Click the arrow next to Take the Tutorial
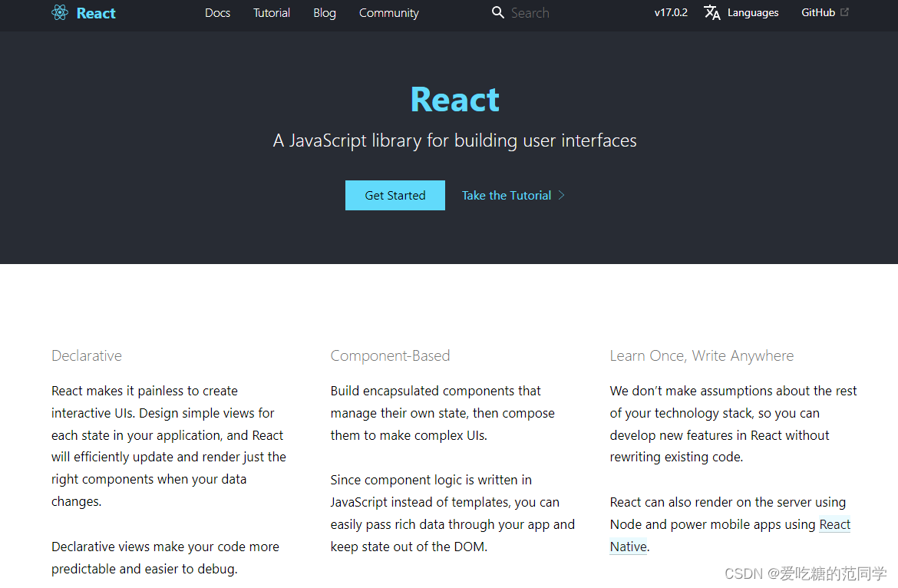898x588 pixels. click(561, 195)
